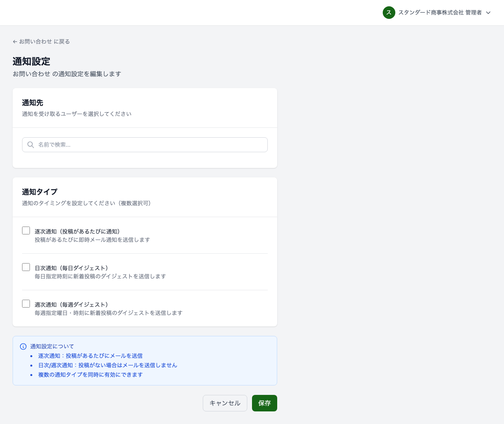Click the 複数の通知タイプ bullet link
The width and height of the screenshot is (504, 424).
pyautogui.click(x=91, y=375)
